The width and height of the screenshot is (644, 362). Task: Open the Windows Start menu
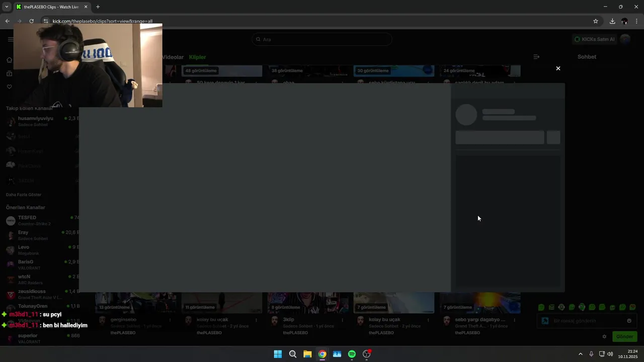point(278,354)
